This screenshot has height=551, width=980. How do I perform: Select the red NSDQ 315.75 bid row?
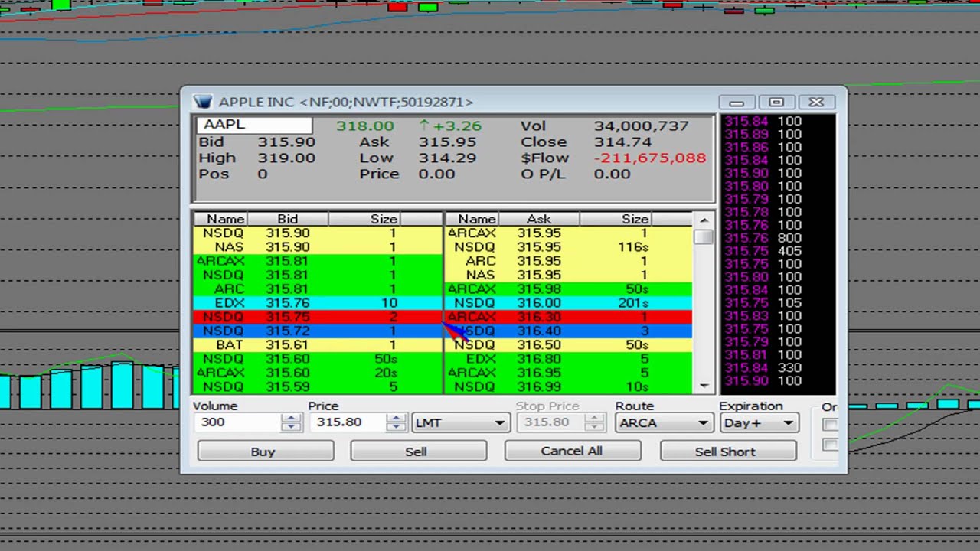[318, 317]
